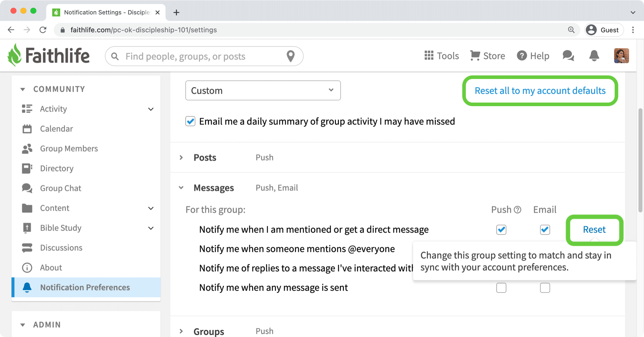Click the location pin icon in search

pyautogui.click(x=291, y=56)
